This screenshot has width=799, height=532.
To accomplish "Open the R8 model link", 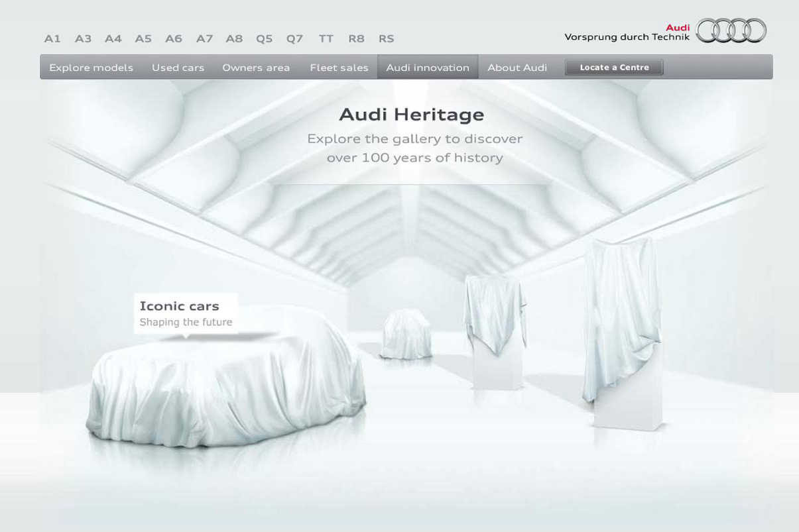I will [356, 38].
